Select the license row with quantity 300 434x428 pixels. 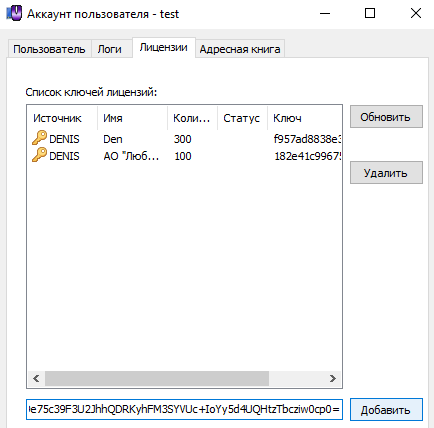pos(184,139)
